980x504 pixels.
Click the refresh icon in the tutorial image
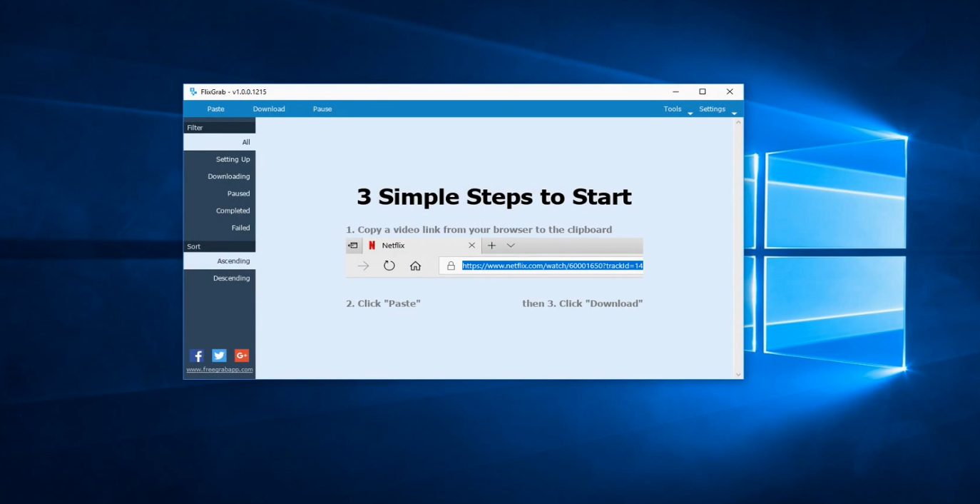pos(389,266)
